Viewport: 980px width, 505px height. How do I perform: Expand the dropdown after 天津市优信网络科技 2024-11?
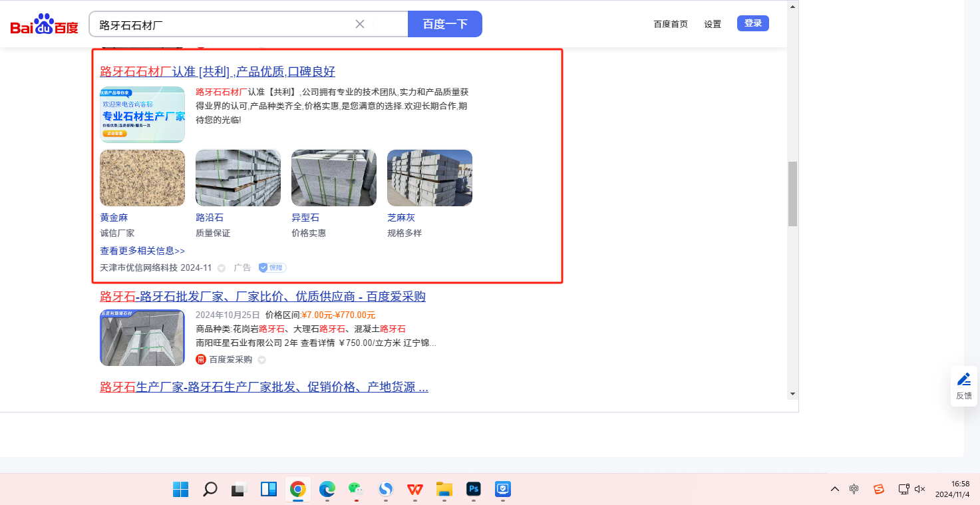click(x=222, y=268)
